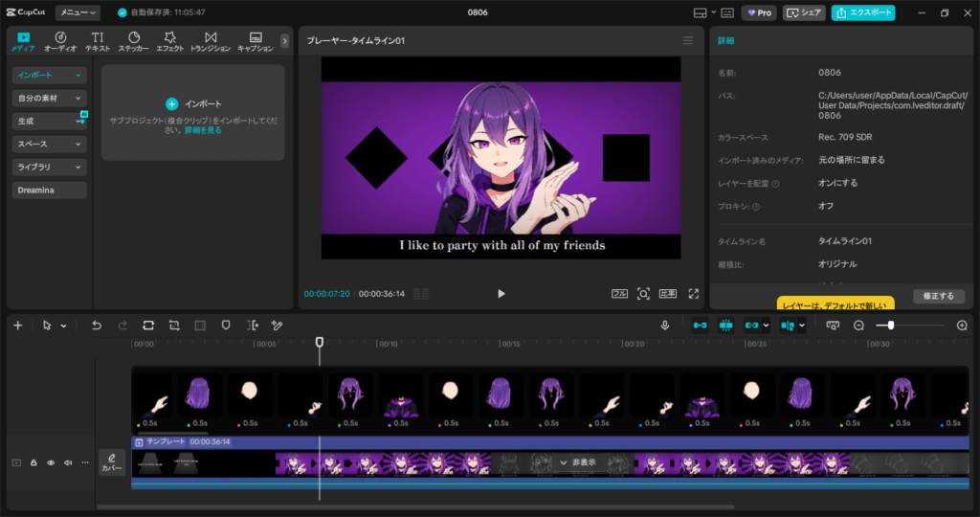Click the playhead marker on timeline ruler
Screen dimensions: 980x517
[320, 342]
